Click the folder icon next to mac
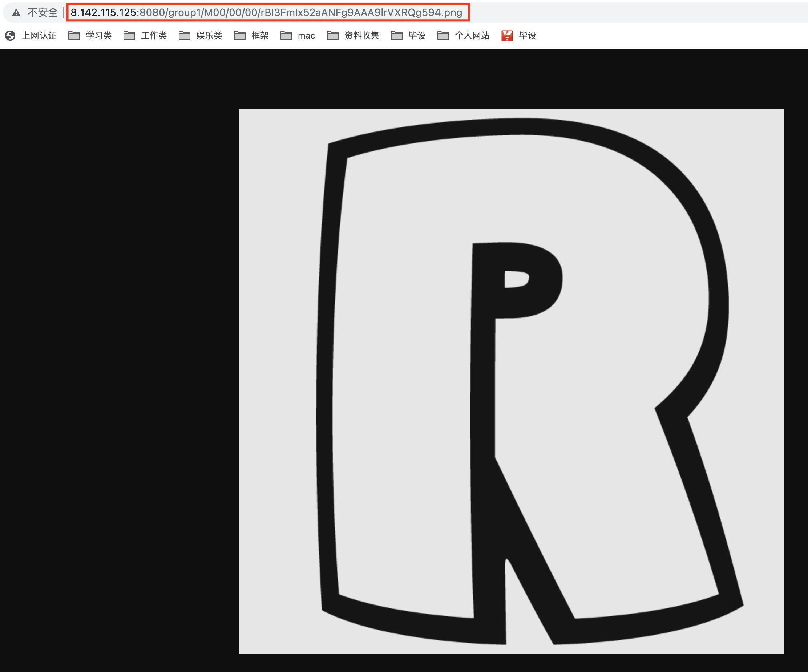Viewport: 808px width, 672px height. coord(286,35)
